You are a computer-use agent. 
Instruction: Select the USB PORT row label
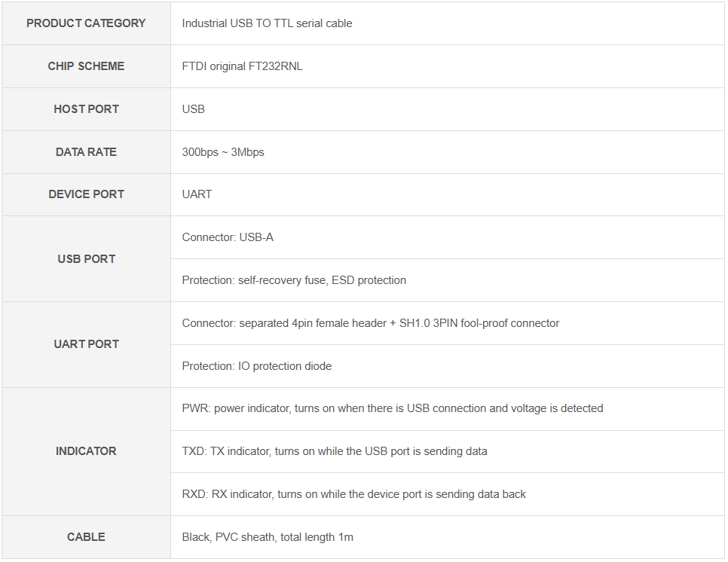[x=86, y=259]
